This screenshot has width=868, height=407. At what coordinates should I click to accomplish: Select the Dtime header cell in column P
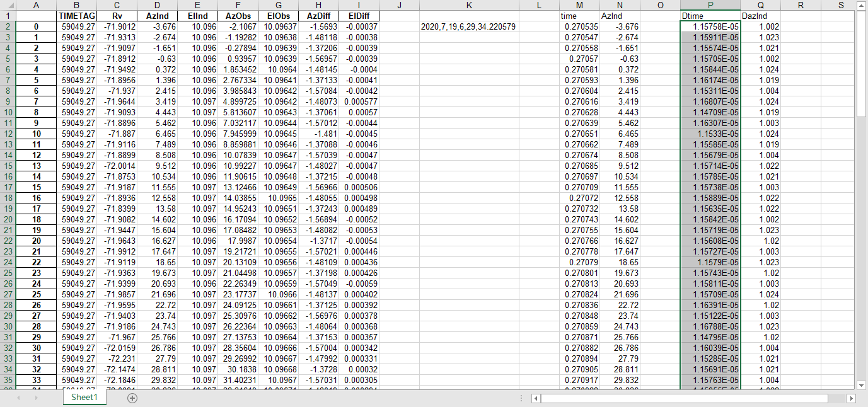pos(711,16)
